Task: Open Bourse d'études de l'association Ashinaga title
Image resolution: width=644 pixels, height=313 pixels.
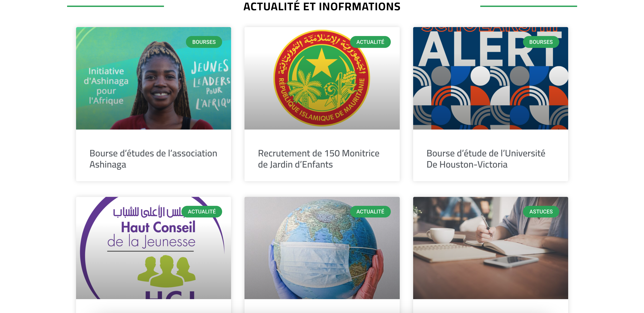Action: pos(153,159)
